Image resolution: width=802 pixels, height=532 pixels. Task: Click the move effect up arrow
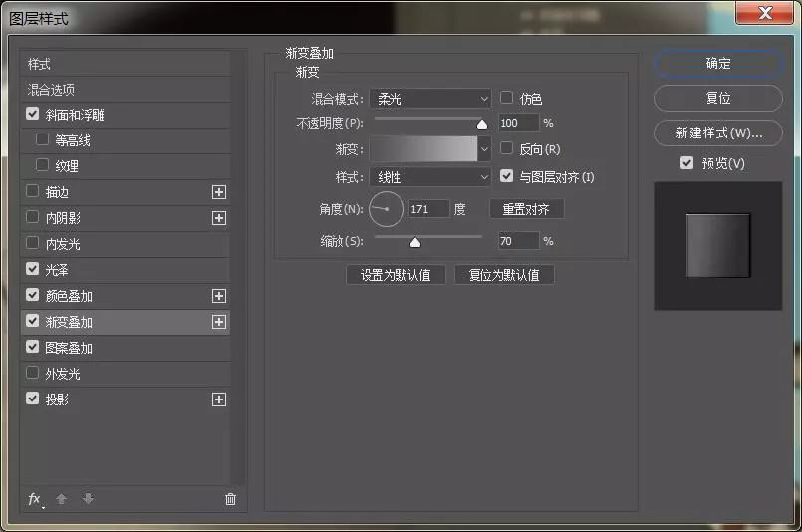tap(62, 499)
